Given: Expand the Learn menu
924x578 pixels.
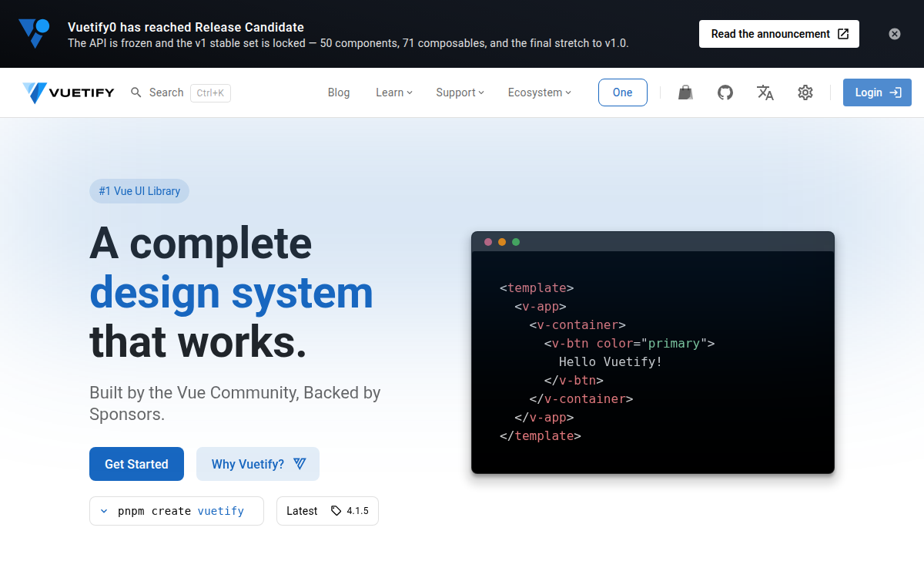Looking at the screenshot, I should 394,92.
